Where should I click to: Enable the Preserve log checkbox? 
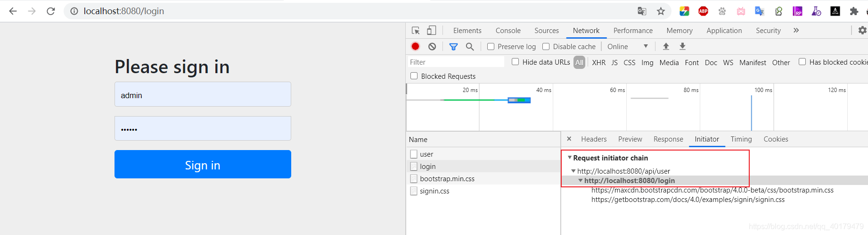click(x=491, y=46)
